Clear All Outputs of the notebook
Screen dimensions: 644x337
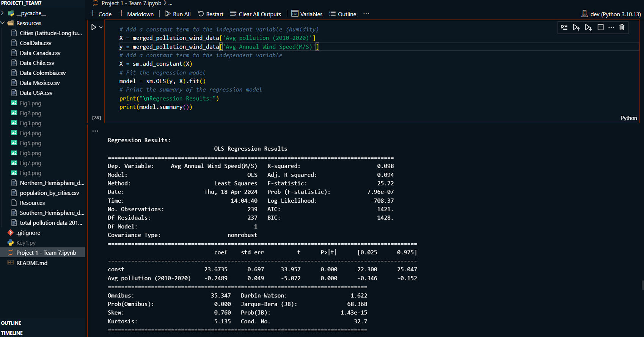pyautogui.click(x=256, y=14)
